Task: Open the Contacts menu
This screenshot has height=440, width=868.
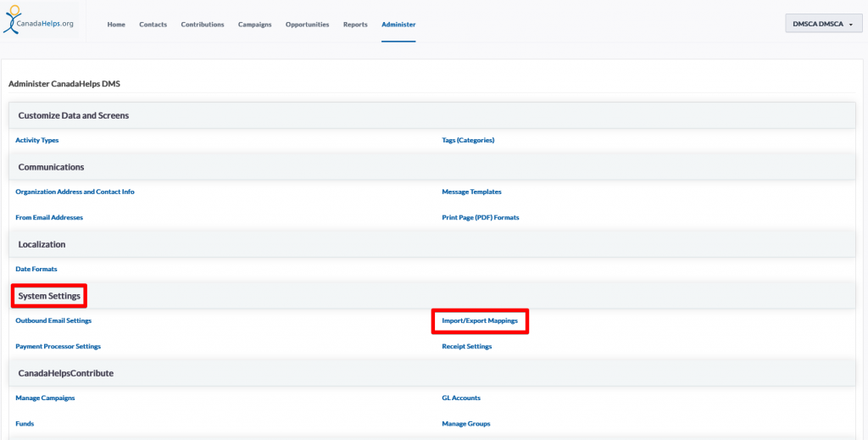Action: tap(153, 25)
